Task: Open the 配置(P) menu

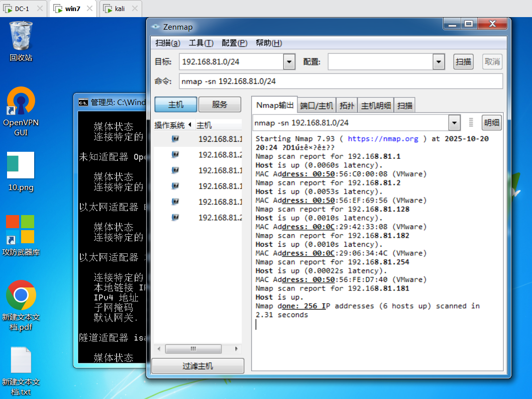Action: pyautogui.click(x=235, y=43)
